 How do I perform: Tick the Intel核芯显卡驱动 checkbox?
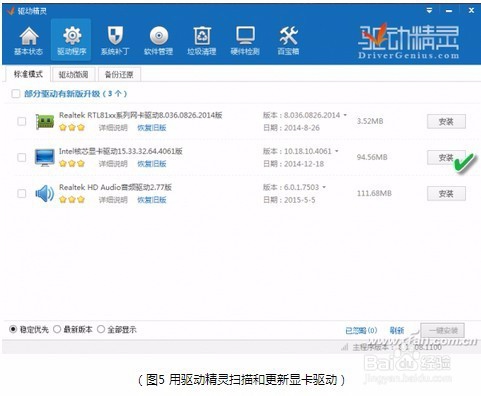pyautogui.click(x=22, y=157)
